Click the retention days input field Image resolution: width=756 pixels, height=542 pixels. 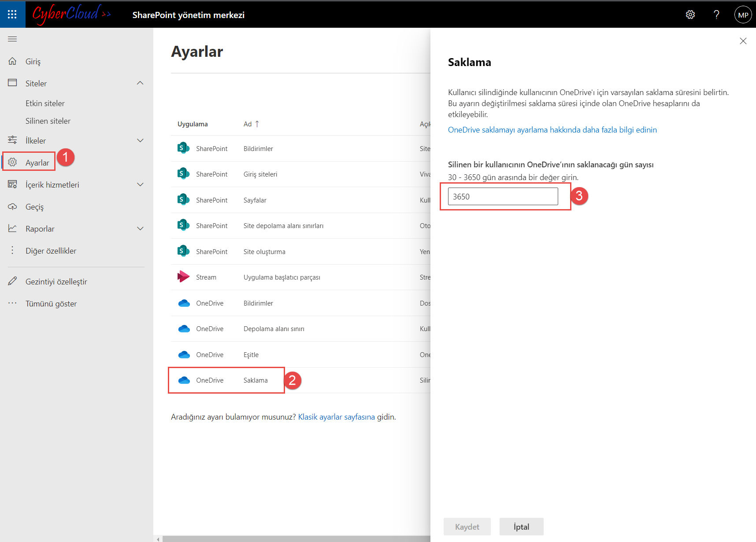click(503, 196)
